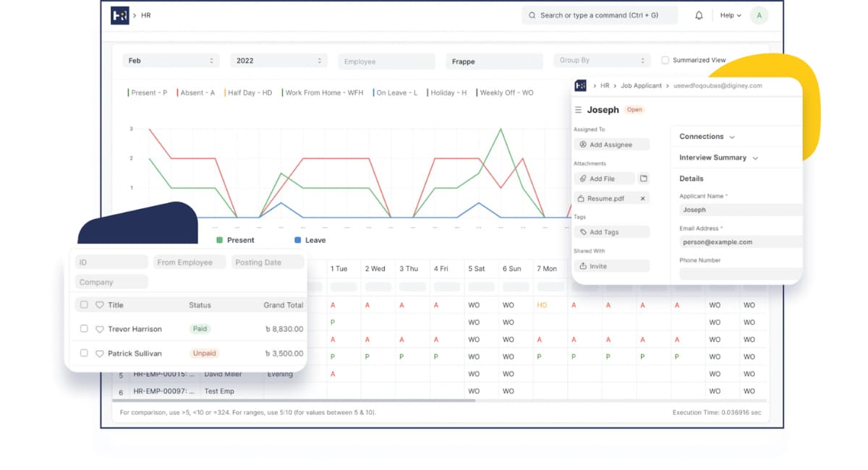
Task: Click the folder icon beside Add File
Action: tap(644, 179)
